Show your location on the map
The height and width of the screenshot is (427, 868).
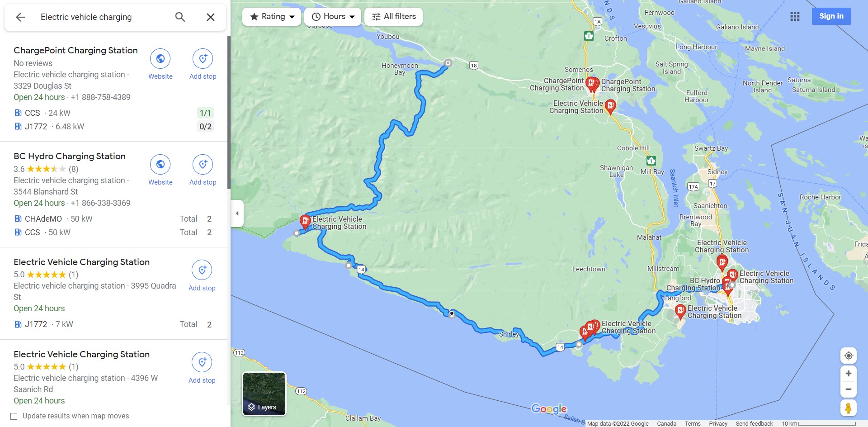point(849,356)
